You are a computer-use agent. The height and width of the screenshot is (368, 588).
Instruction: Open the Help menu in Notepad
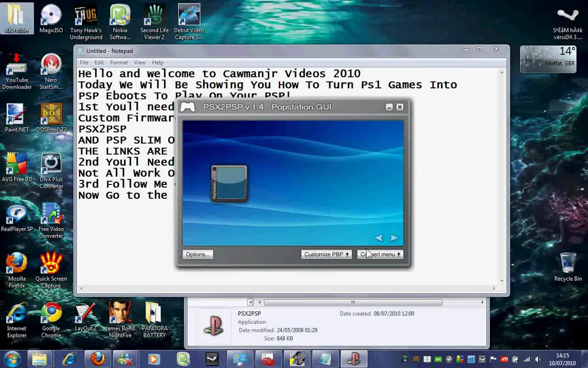[x=158, y=62]
